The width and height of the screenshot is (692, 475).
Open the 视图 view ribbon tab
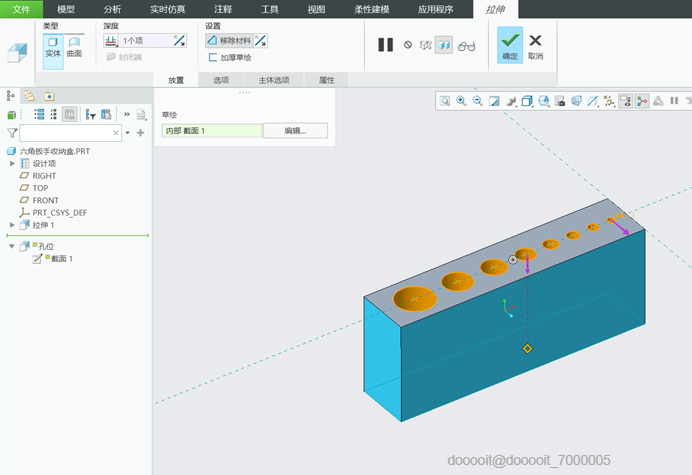(316, 9)
